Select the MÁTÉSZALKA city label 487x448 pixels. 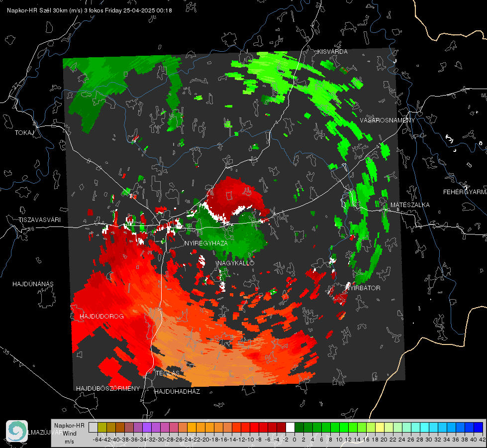(x=410, y=205)
